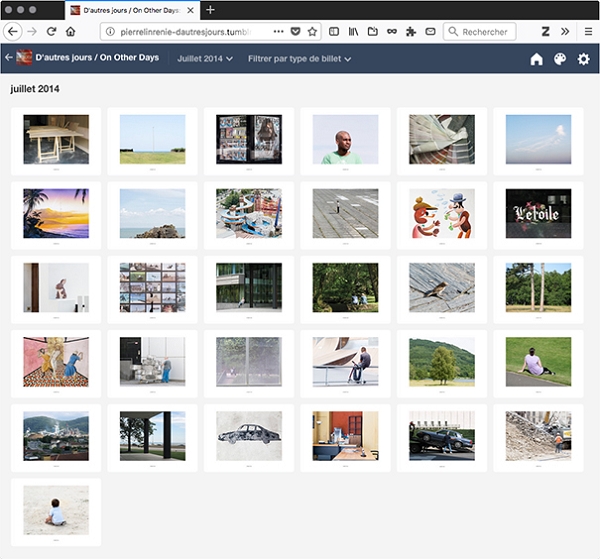The width and height of the screenshot is (600, 559).
Task: Expand the Filtrer par type de billet dropdown
Action: click(299, 59)
